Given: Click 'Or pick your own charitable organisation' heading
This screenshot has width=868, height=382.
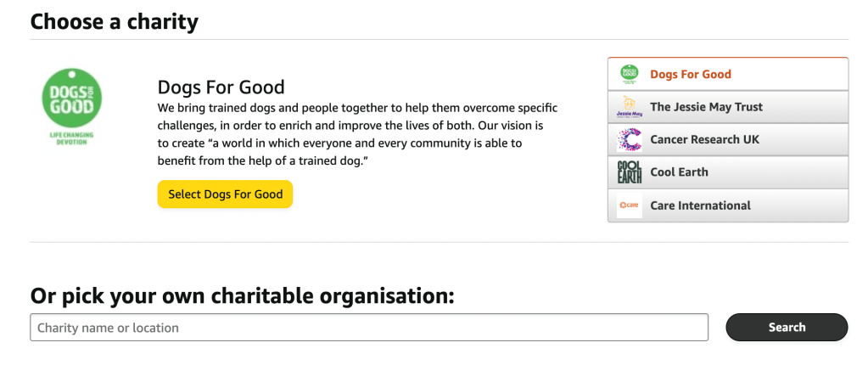Looking at the screenshot, I should [x=242, y=295].
